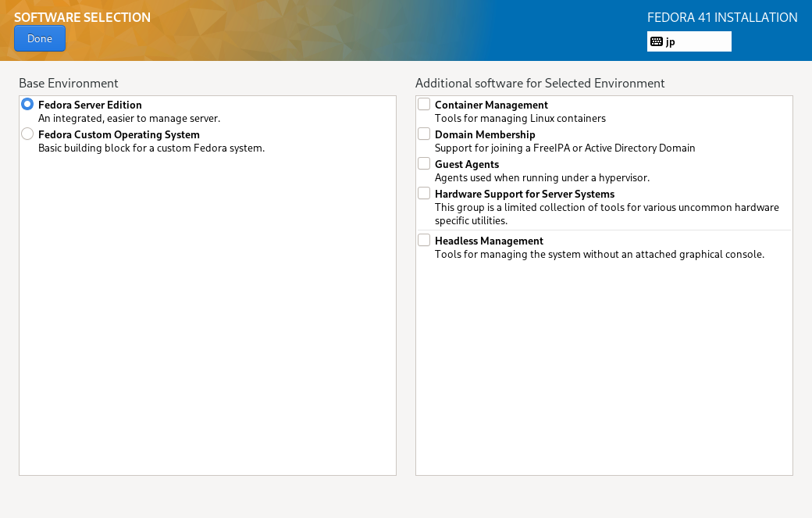Click the 'Base Environment' heading

click(x=69, y=84)
